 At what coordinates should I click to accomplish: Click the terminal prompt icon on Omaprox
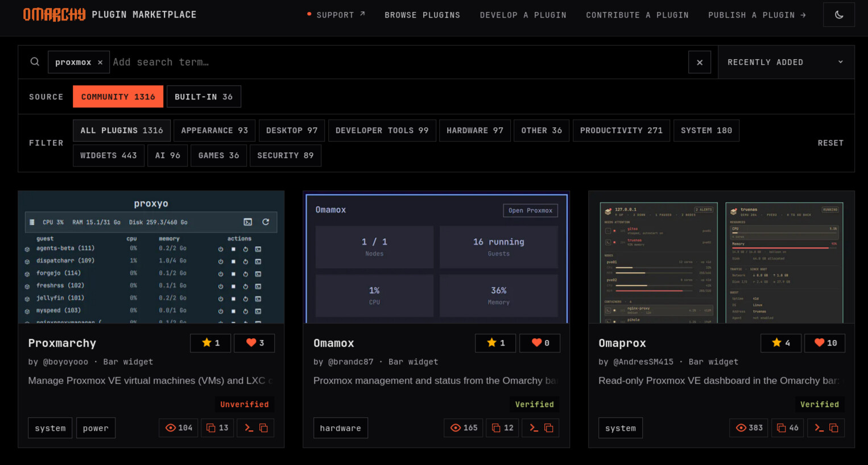819,427
